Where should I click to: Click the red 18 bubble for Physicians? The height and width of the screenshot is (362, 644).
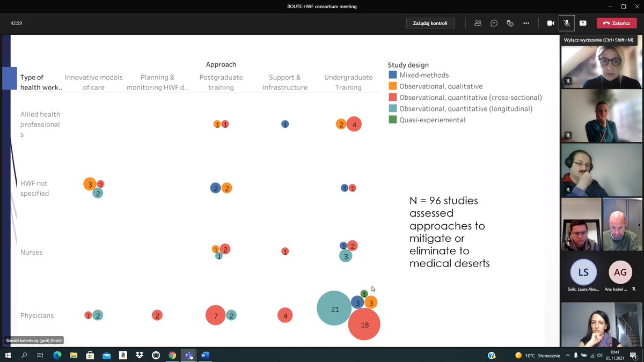coord(364,324)
